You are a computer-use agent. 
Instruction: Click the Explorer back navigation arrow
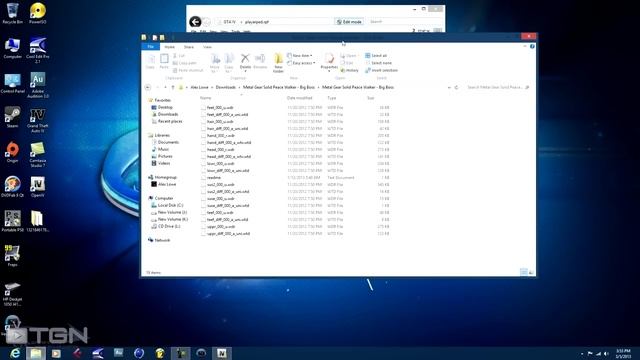[x=148, y=87]
